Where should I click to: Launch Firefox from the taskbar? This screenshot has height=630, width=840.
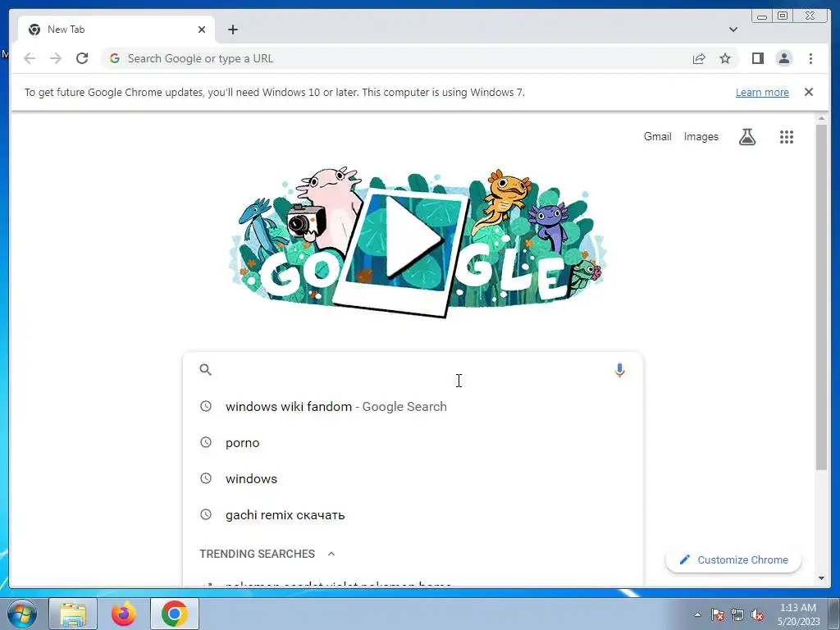coord(124,614)
